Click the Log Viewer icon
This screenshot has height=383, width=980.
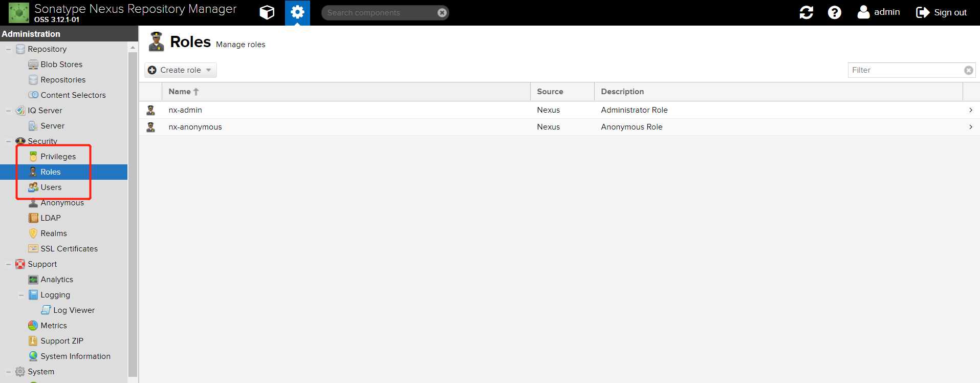tap(46, 310)
